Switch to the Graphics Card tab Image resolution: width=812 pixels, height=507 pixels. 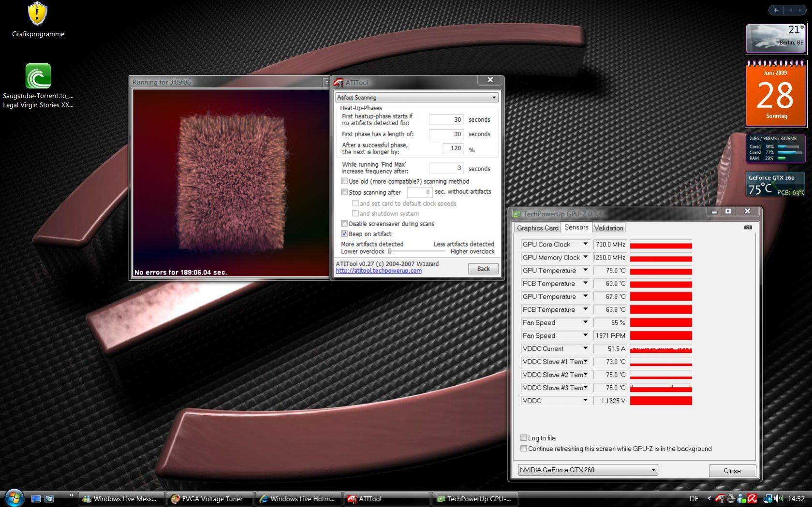coord(537,228)
